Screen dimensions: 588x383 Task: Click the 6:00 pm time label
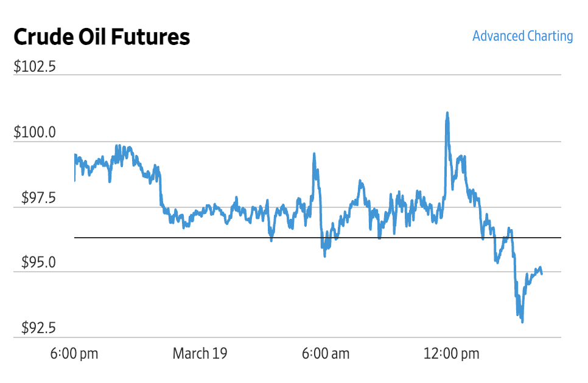[x=74, y=353]
